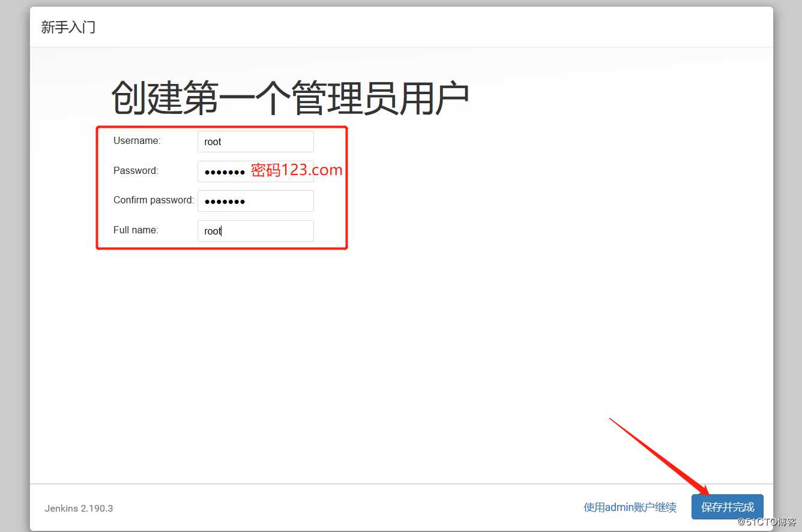Screen dimensions: 802x532
Task: Focus the Password input field
Action: [x=256, y=172]
